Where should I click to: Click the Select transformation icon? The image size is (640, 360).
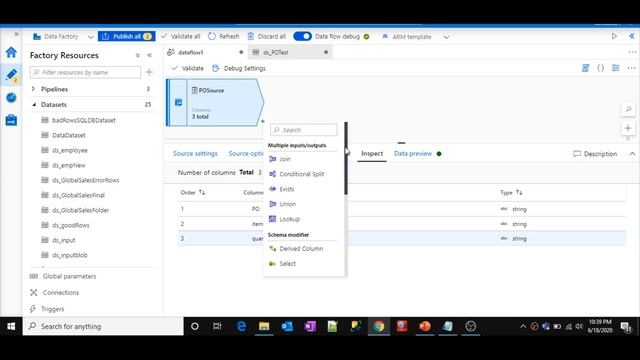click(273, 264)
